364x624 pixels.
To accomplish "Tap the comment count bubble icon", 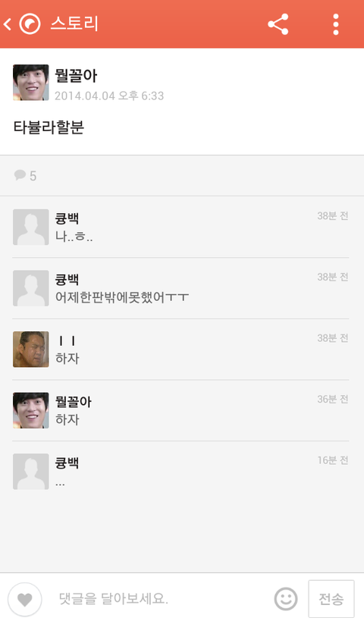I will 20,175.
